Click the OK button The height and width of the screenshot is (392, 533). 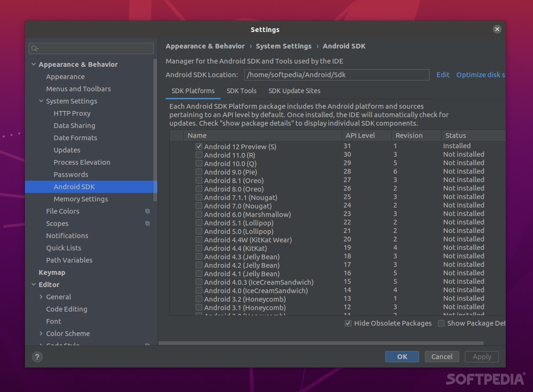[x=402, y=357]
